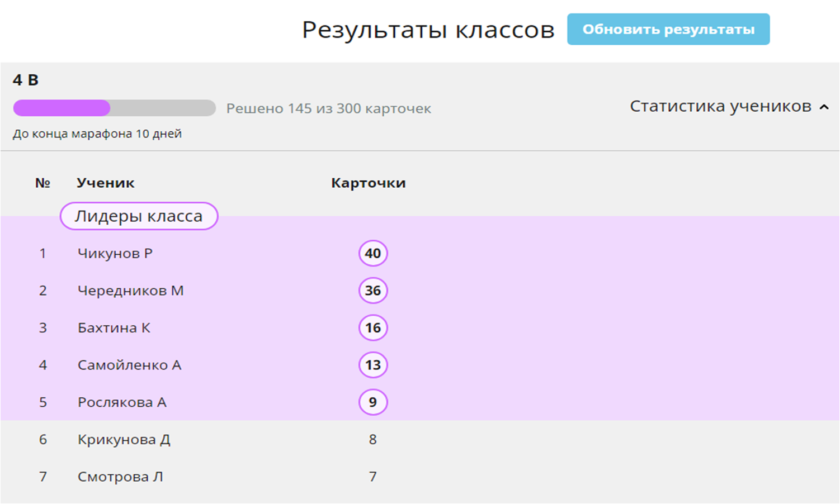
Task: Click the chevron next to Статистика учеников
Action: pos(823,106)
